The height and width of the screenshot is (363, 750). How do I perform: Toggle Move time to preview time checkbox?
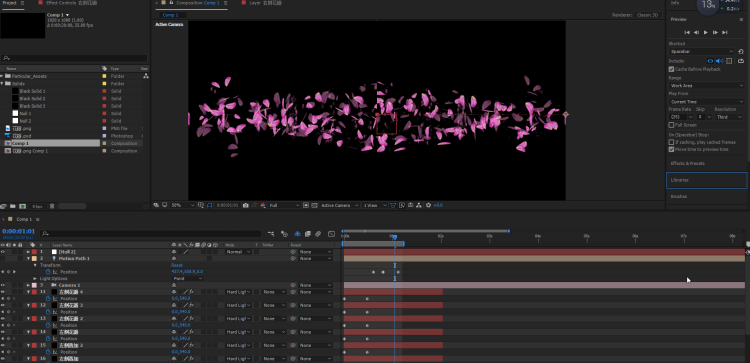pyautogui.click(x=671, y=149)
